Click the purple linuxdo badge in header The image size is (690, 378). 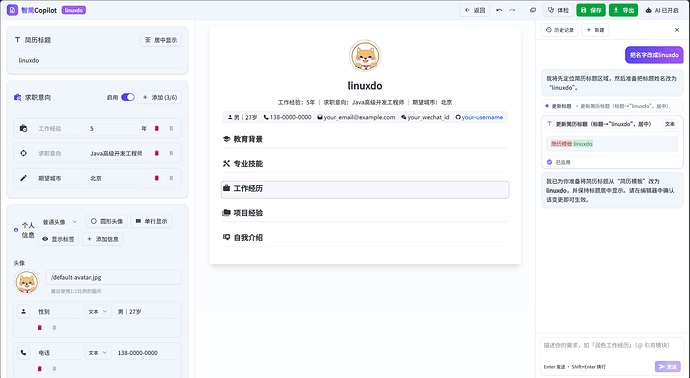73,10
